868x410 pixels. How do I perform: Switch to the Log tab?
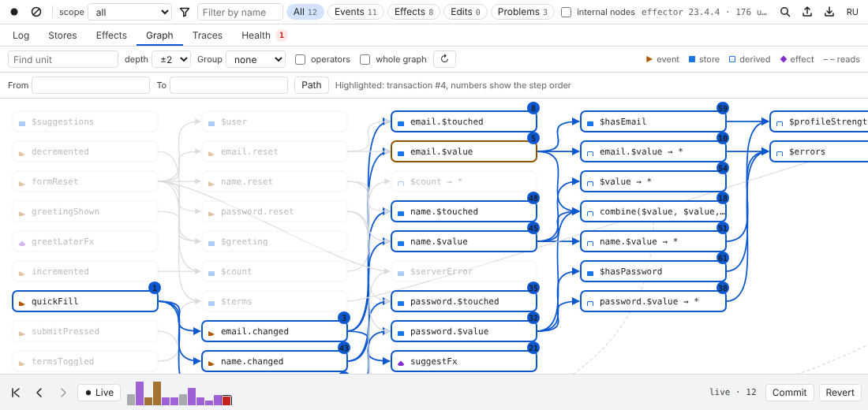point(21,35)
